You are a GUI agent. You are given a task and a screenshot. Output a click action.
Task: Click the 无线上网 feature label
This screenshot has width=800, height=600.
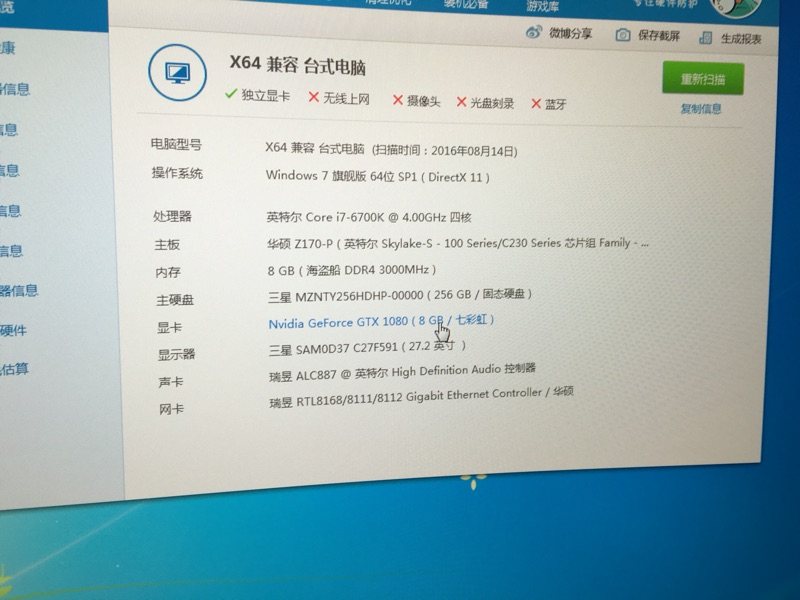346,98
